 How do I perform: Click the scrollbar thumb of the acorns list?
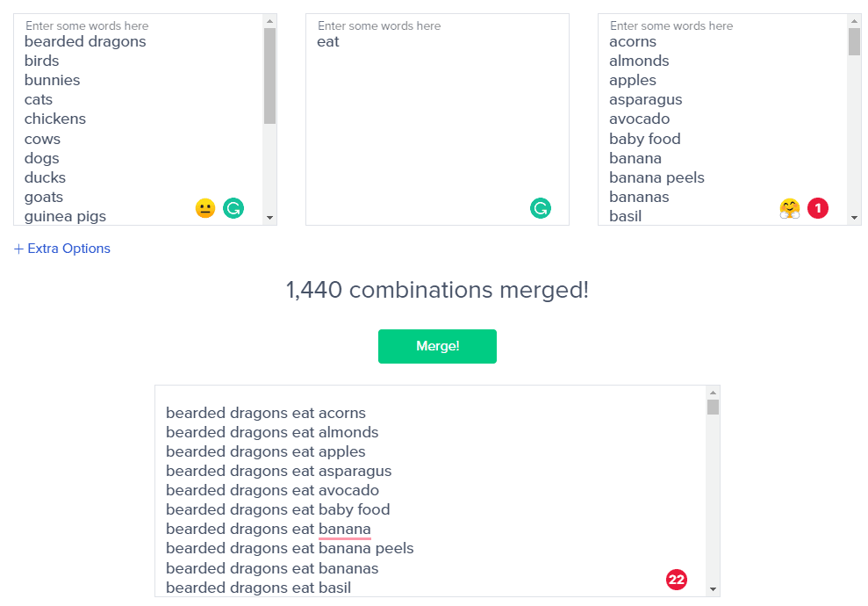click(x=854, y=41)
